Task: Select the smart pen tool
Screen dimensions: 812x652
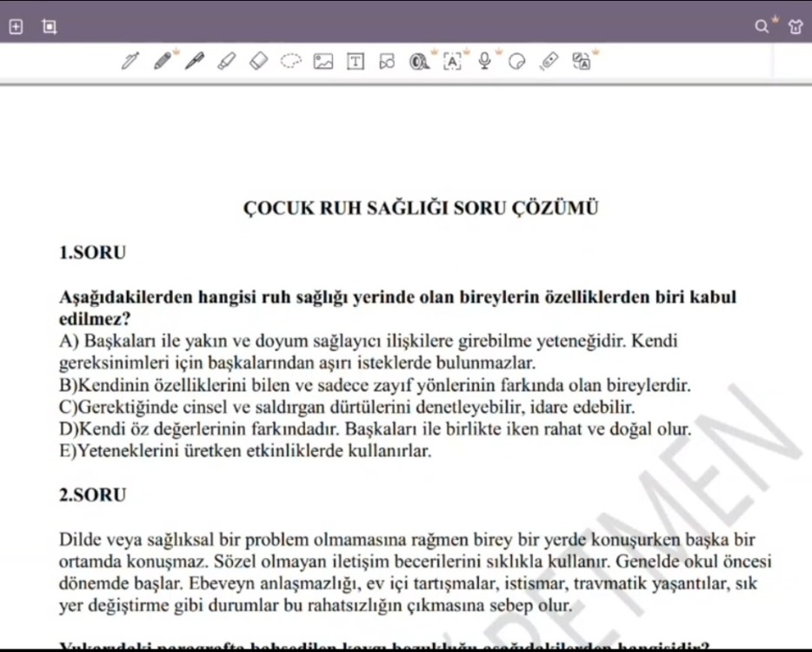Action: point(130,61)
